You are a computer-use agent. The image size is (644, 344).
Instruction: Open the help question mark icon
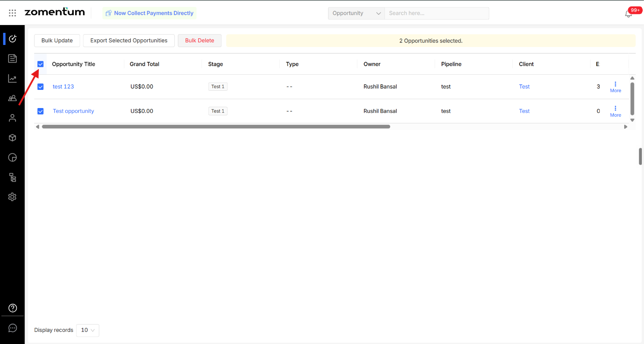(13, 308)
